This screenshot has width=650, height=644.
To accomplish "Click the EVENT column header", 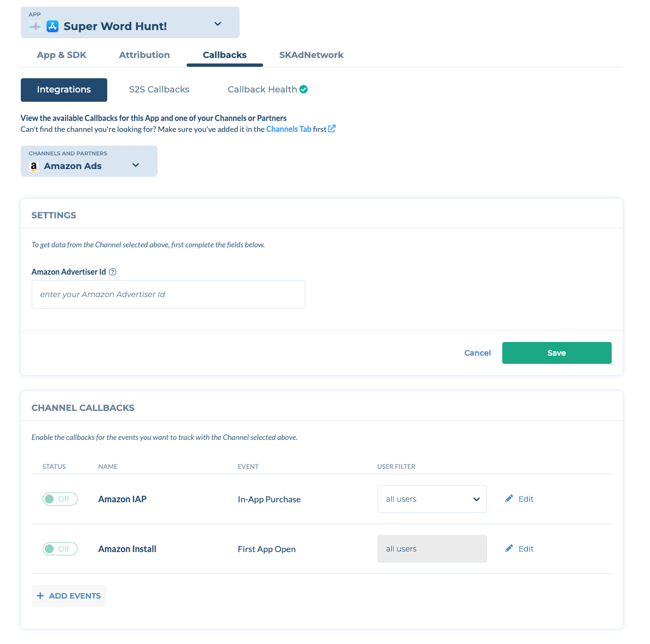I will [248, 467].
